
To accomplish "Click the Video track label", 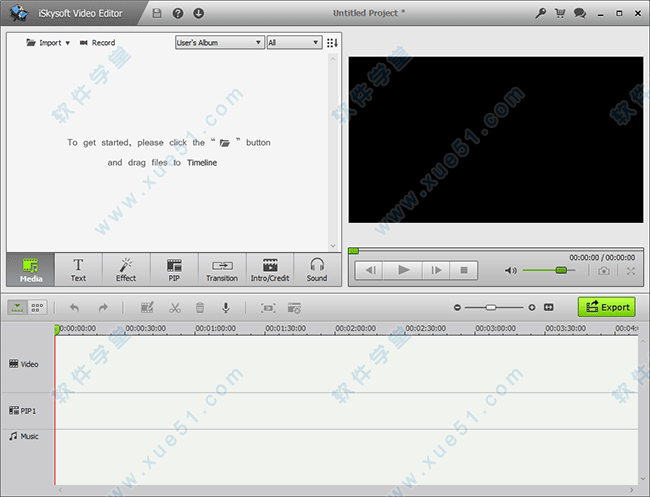I will 24,364.
